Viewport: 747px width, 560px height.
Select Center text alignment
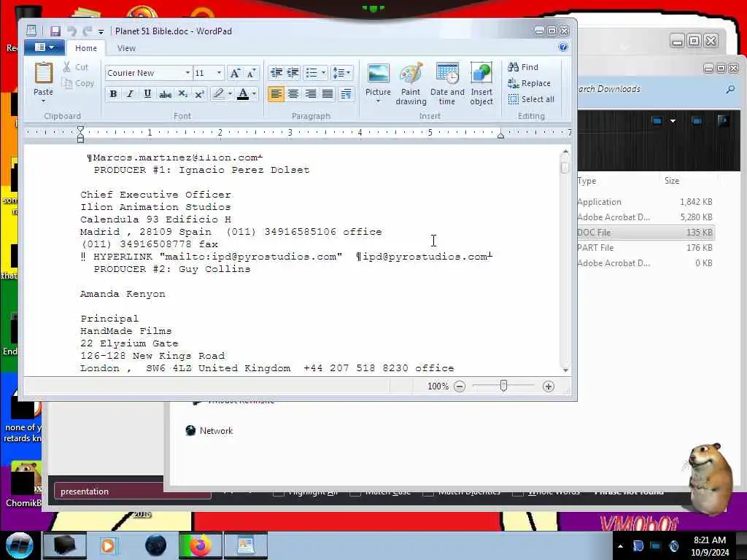[293, 94]
